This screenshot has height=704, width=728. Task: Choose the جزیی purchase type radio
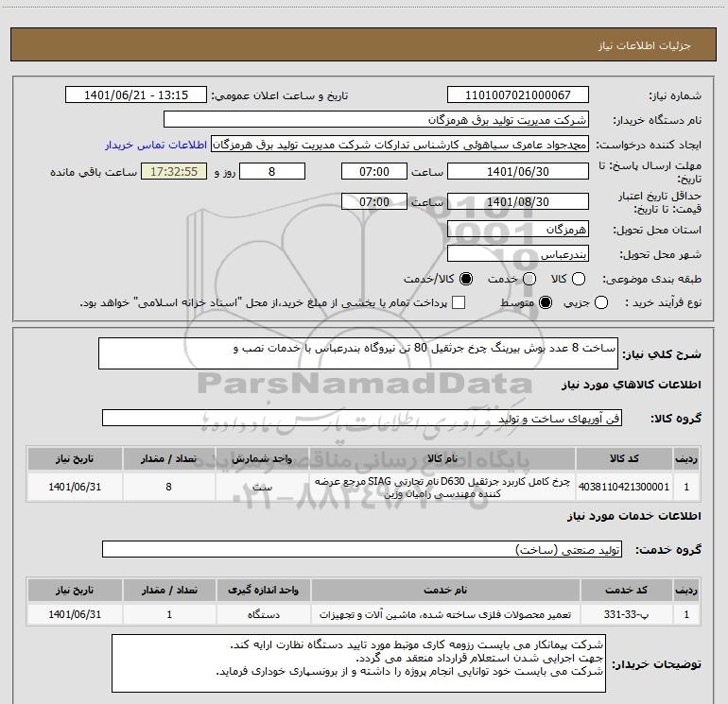pos(601,302)
